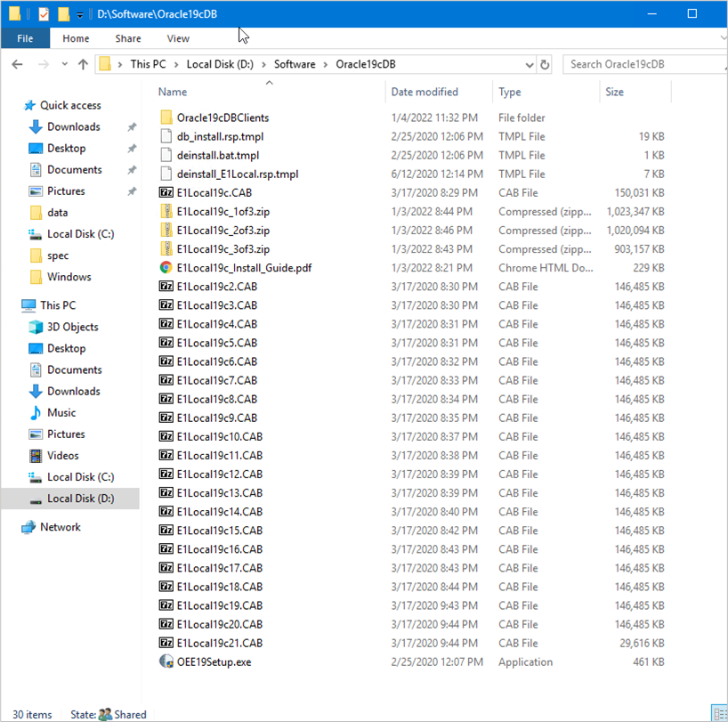This screenshot has width=728, height=722.
Task: Select the E1Local19c5.CAB file name
Action: pos(217,343)
